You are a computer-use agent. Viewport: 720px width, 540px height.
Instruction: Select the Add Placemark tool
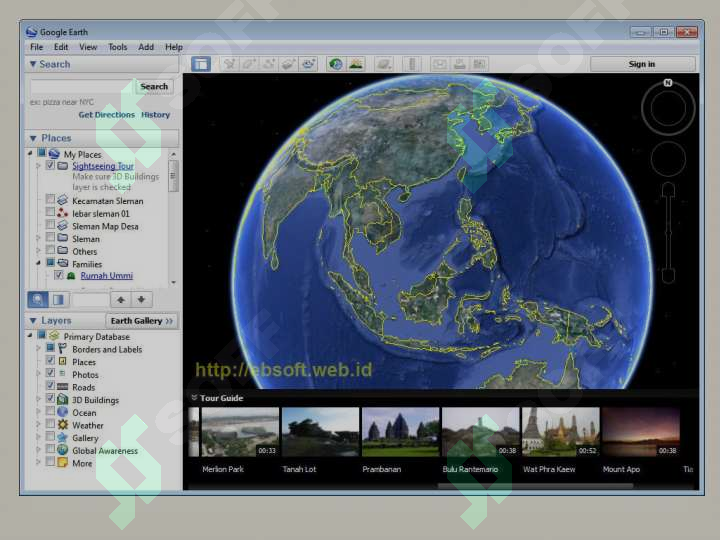[x=230, y=64]
